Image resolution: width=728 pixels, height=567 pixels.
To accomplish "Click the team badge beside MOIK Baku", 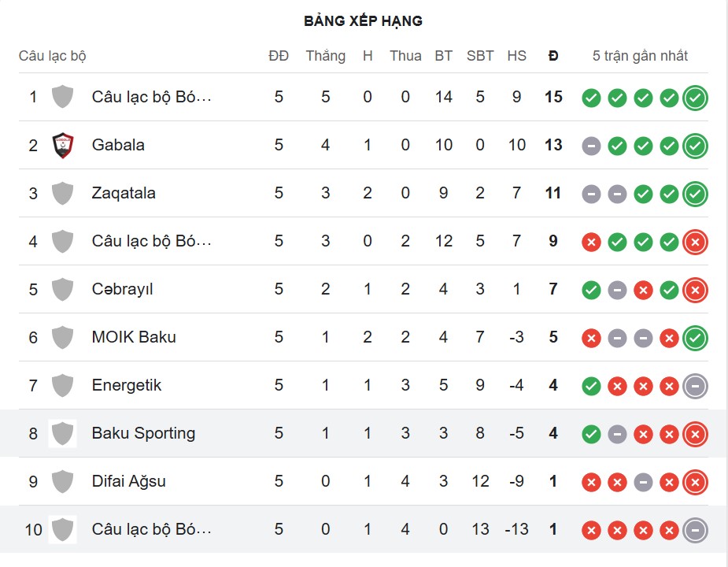I will (x=61, y=337).
